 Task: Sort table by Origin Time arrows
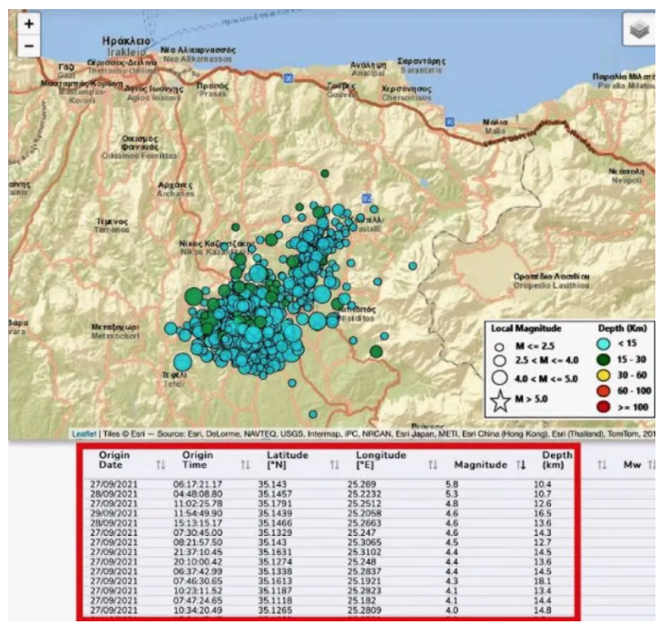point(245,465)
